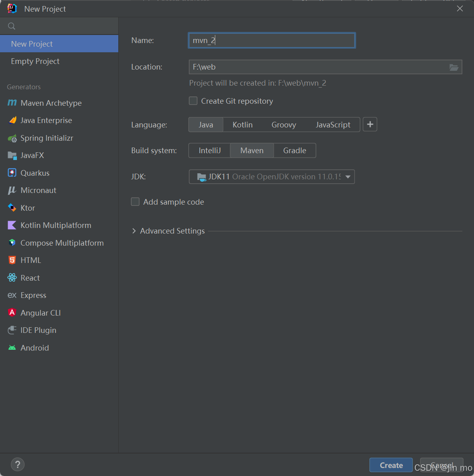This screenshot has height=476, width=474.
Task: Click the Quarkus icon
Action: [x=12, y=173]
